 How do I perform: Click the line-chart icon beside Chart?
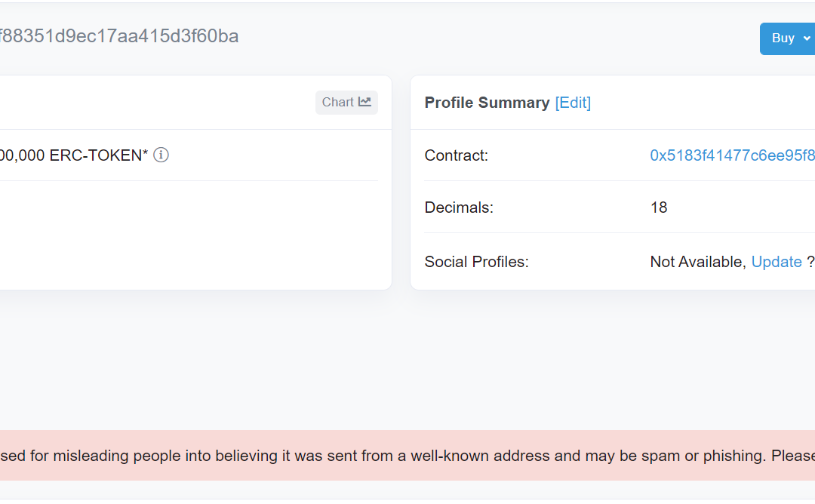(x=364, y=102)
